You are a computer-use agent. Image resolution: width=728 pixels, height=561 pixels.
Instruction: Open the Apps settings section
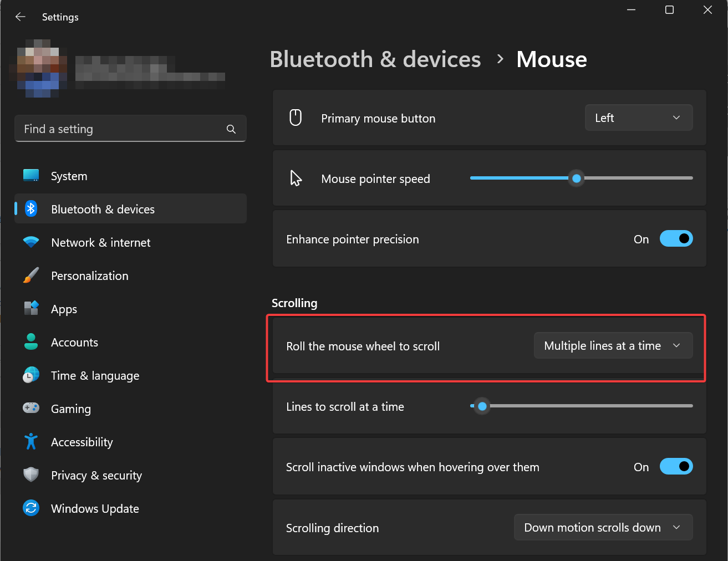[x=64, y=309]
